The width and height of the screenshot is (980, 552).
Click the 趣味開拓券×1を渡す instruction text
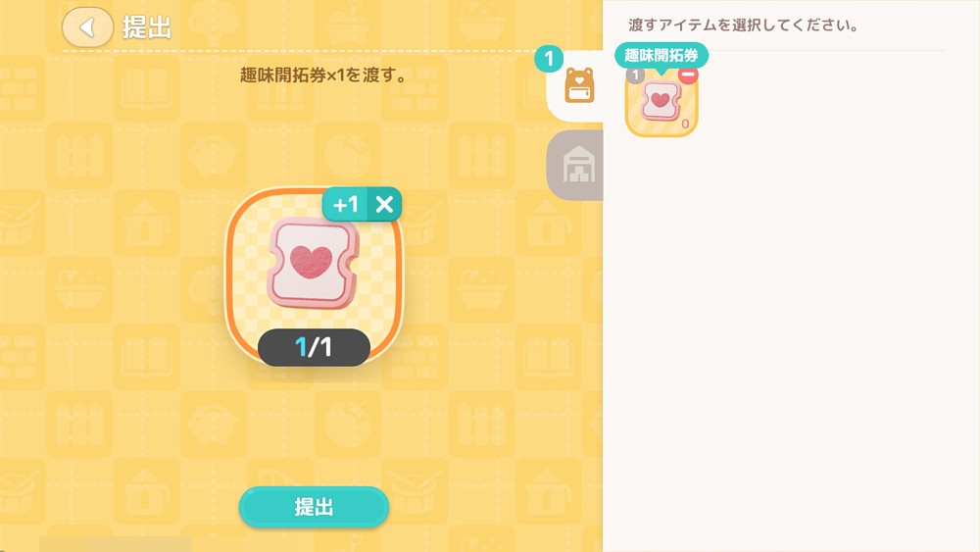(323, 75)
